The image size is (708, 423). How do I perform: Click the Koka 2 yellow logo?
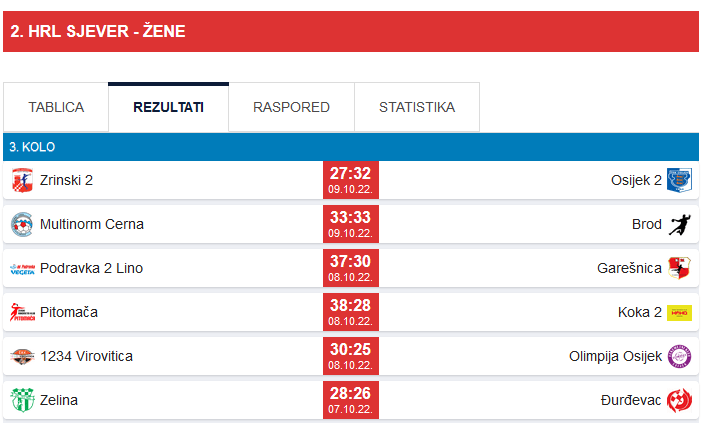pos(679,312)
